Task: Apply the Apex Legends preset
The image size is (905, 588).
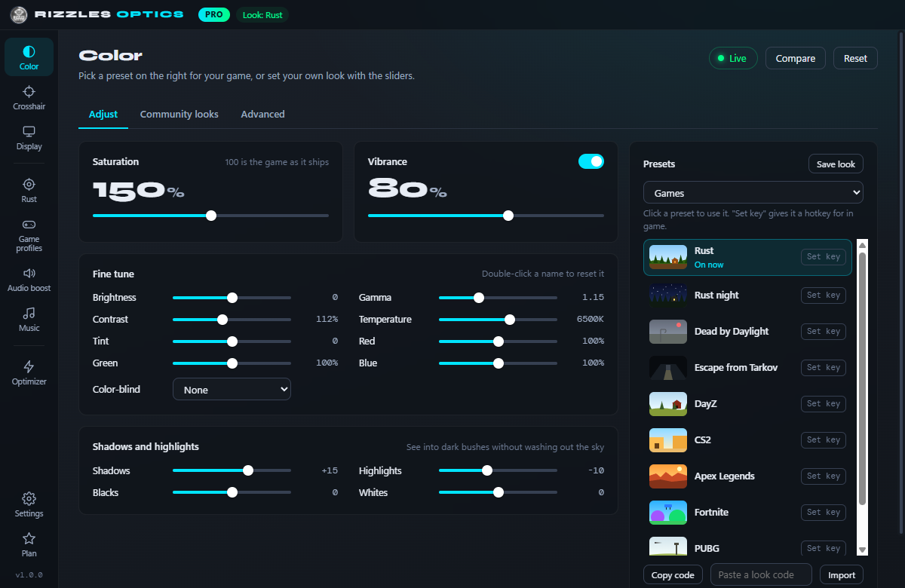Action: pos(747,476)
